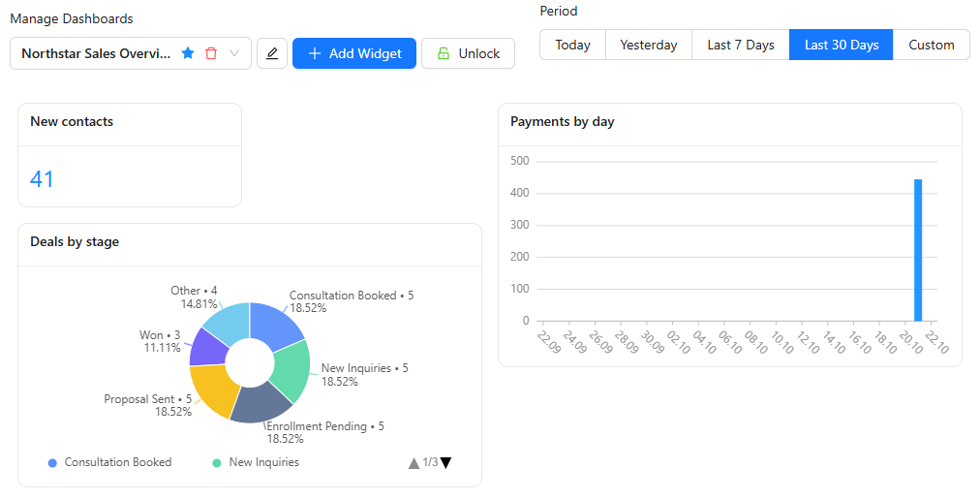The image size is (980, 500).
Task: Select the Today period tab
Action: click(x=572, y=45)
